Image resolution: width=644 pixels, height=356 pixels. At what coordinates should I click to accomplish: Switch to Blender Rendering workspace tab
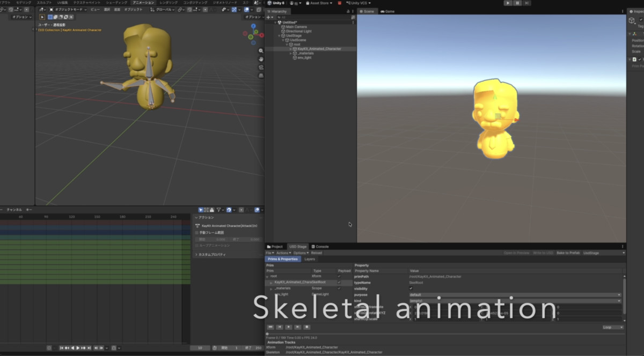click(x=169, y=3)
